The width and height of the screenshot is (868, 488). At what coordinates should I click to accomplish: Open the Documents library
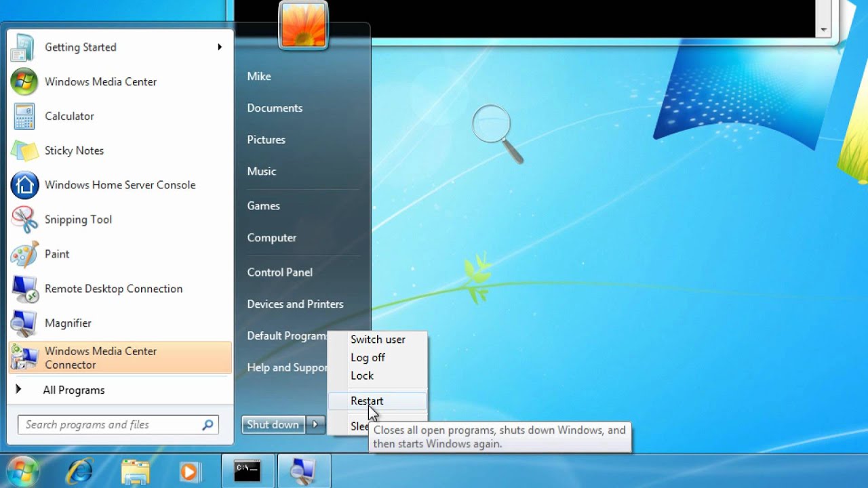[x=275, y=108]
